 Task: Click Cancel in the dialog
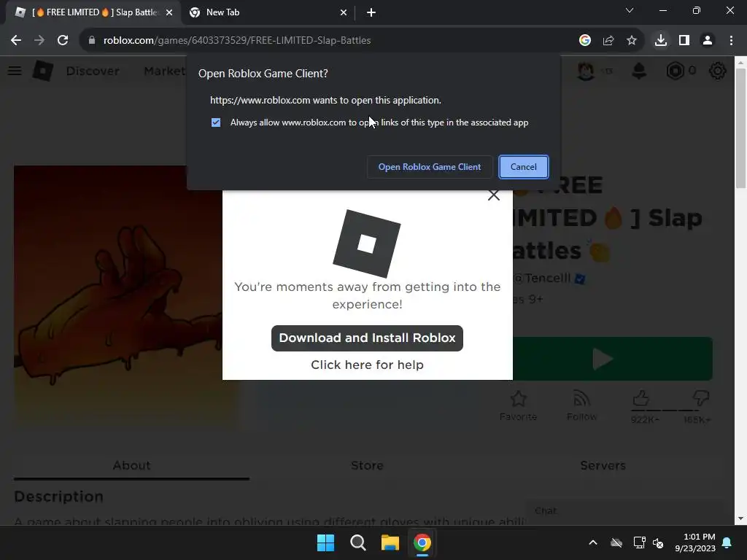click(x=524, y=167)
